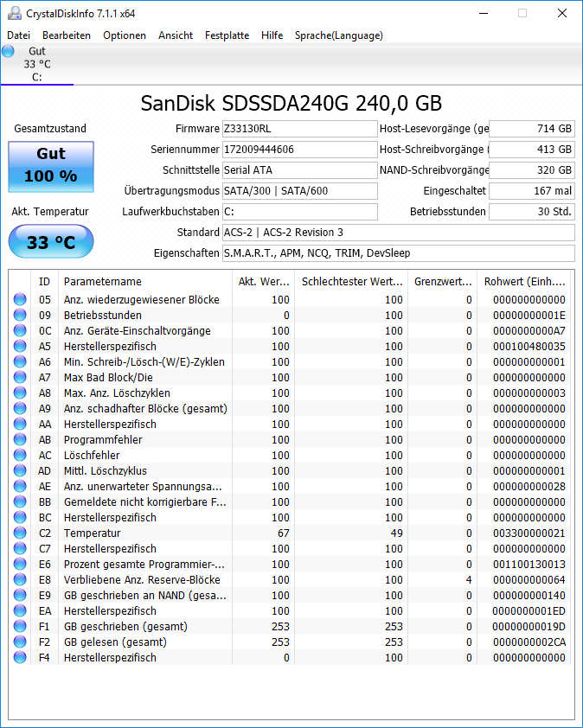Image resolution: width=583 pixels, height=728 pixels.
Task: Click the Gesamtzustand label
Action: 50,129
